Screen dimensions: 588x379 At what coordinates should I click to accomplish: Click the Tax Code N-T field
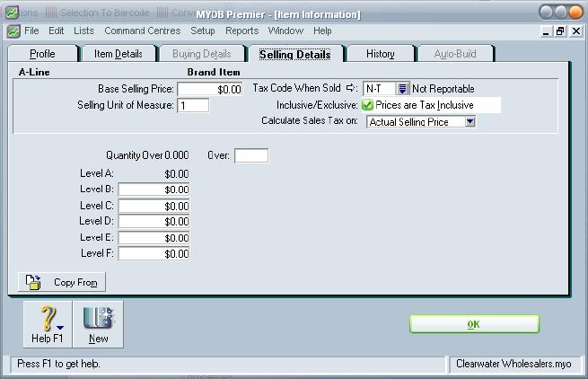(379, 89)
